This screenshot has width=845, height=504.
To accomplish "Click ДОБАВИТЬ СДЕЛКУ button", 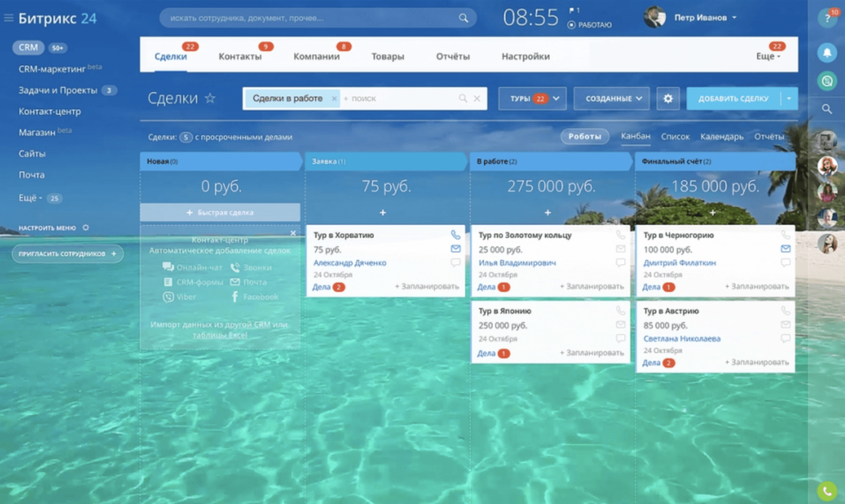I will click(734, 98).
